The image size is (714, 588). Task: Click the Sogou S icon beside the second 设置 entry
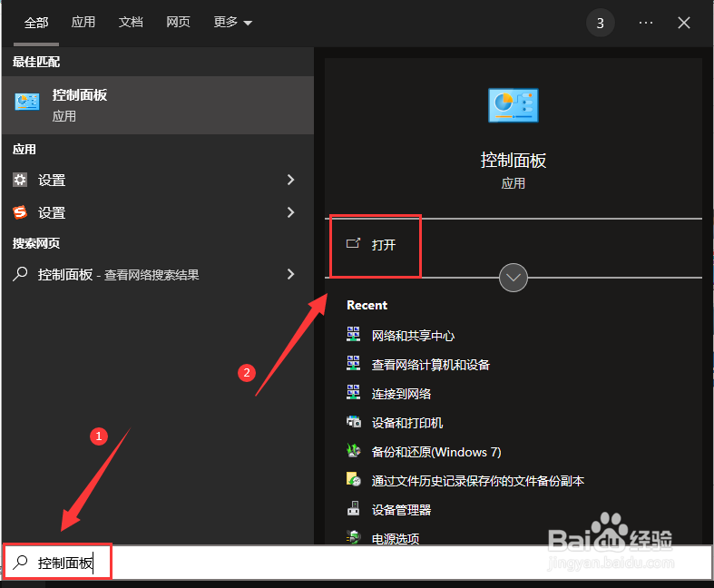(20, 212)
